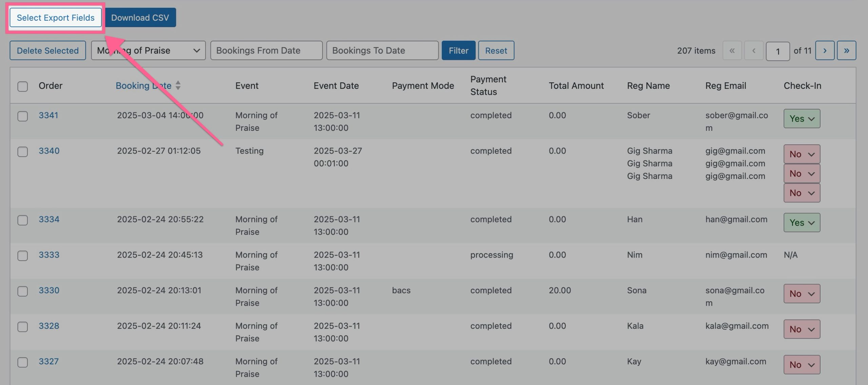Click the 207 items count
Screen dimensions: 868x385
coord(696,50)
